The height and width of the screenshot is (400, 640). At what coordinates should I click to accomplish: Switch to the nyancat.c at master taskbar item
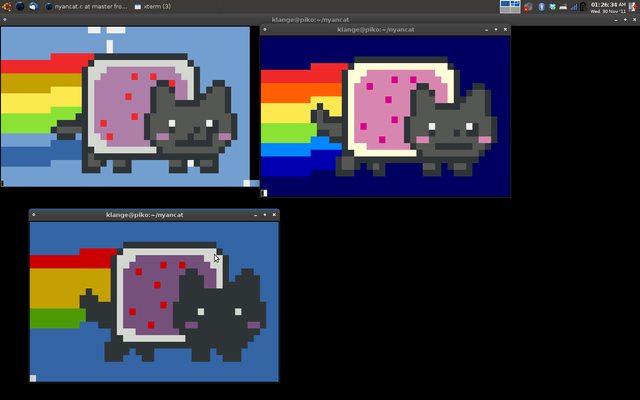pyautogui.click(x=86, y=7)
